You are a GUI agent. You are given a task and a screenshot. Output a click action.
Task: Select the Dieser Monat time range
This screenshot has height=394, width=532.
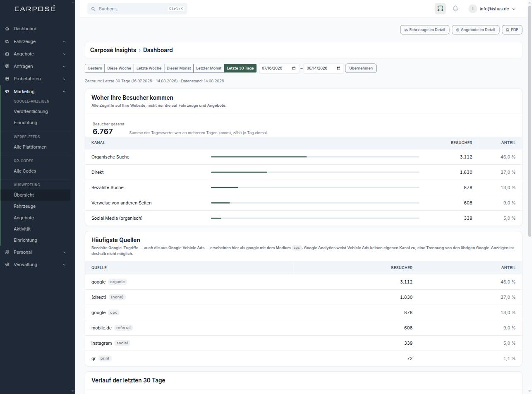179,68
